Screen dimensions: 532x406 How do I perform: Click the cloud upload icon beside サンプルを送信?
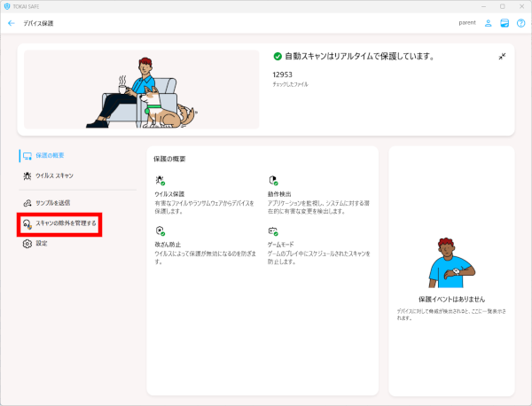click(x=27, y=203)
